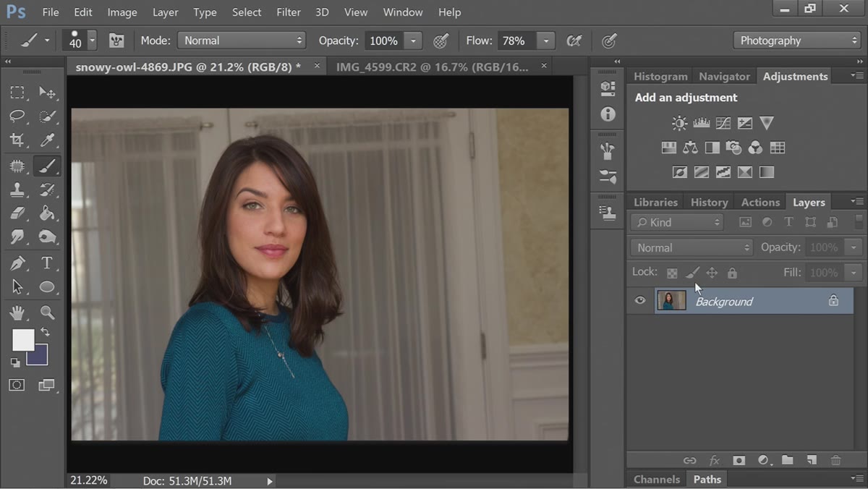Toggle the Brush panel button
Image resolution: width=868 pixels, height=489 pixels.
(116, 41)
